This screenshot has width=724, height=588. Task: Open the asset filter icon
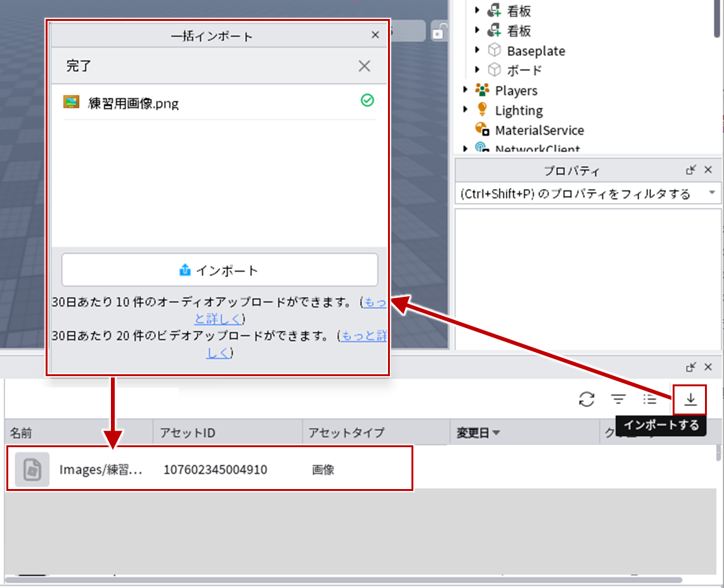(x=618, y=399)
